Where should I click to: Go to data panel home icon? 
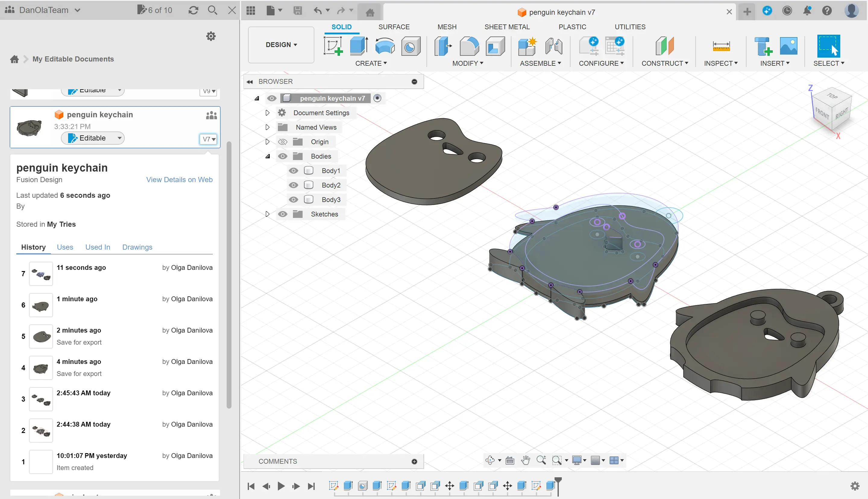(14, 59)
